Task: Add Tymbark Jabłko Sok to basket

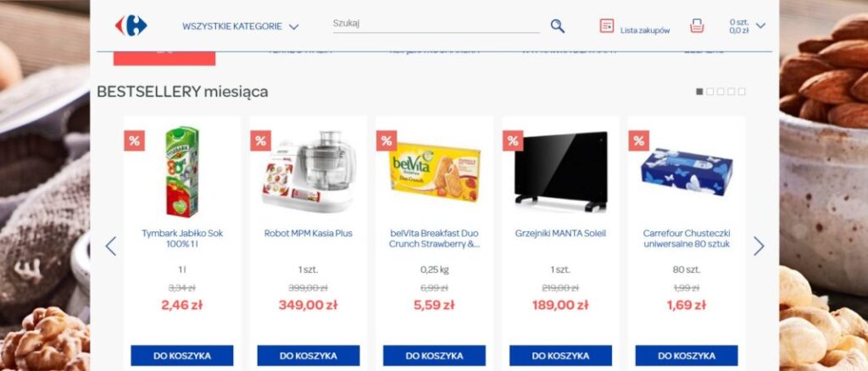Action: click(x=182, y=356)
